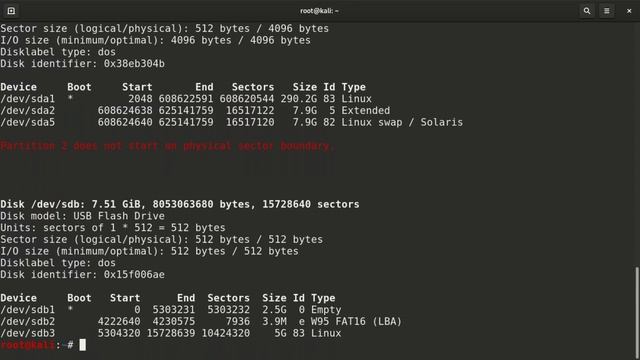Click the 4222640 start sector value
The image size is (640, 360).
(119, 322)
